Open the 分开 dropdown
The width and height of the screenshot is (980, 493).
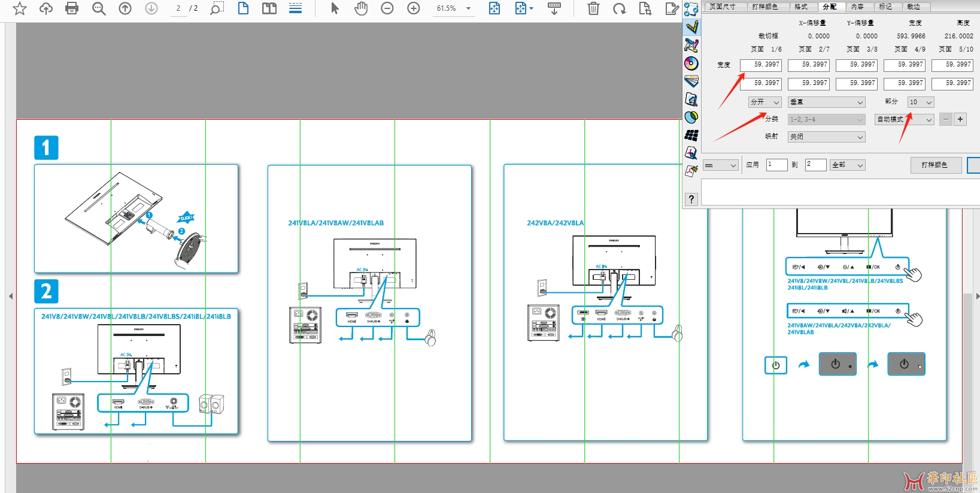click(765, 102)
